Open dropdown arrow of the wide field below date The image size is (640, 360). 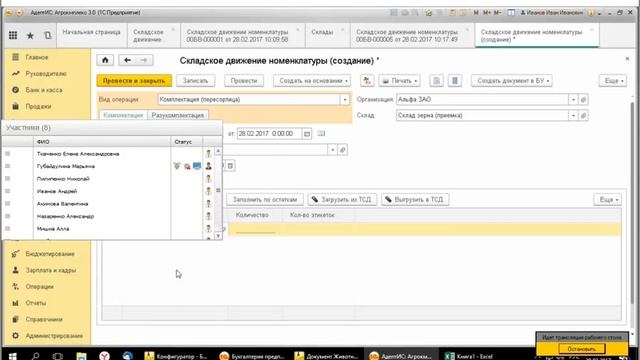[x=332, y=150]
